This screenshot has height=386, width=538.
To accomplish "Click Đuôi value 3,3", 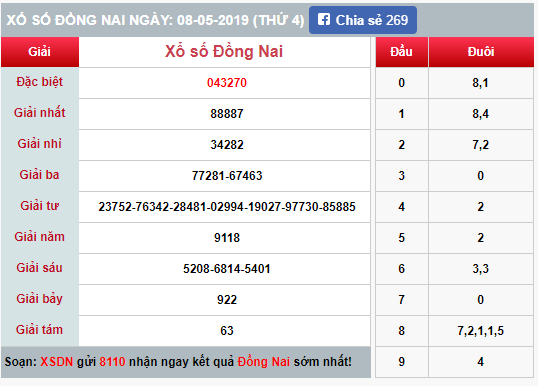I will pos(481,269).
